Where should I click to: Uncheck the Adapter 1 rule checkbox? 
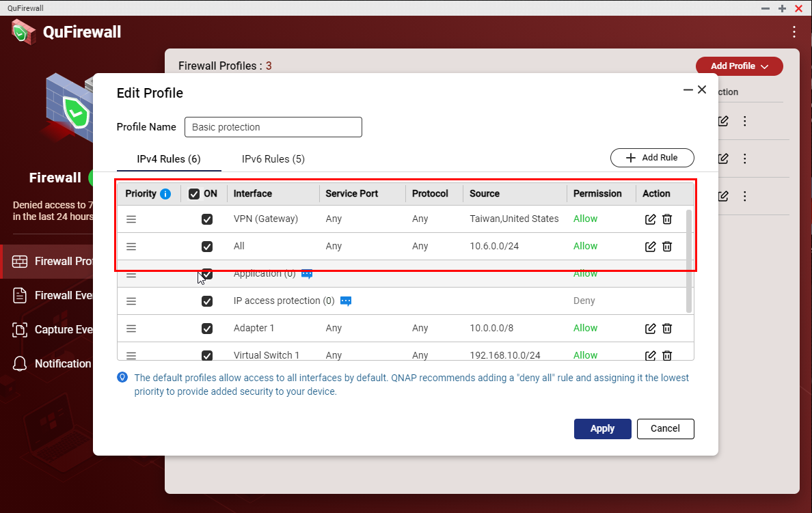point(207,329)
